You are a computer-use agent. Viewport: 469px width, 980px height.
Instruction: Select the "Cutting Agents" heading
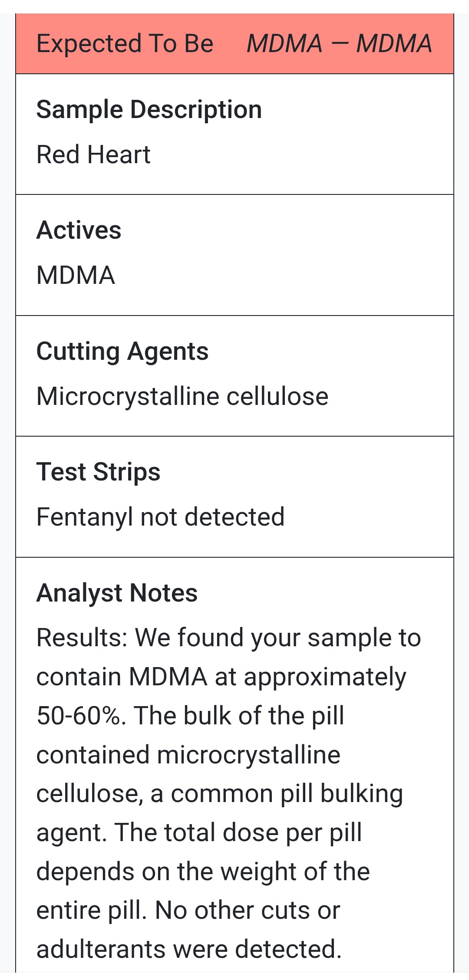pos(122,351)
